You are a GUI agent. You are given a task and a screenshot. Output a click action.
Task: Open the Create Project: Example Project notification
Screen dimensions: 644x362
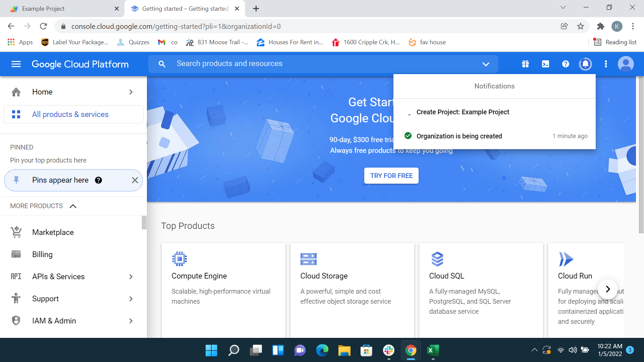coord(494,112)
